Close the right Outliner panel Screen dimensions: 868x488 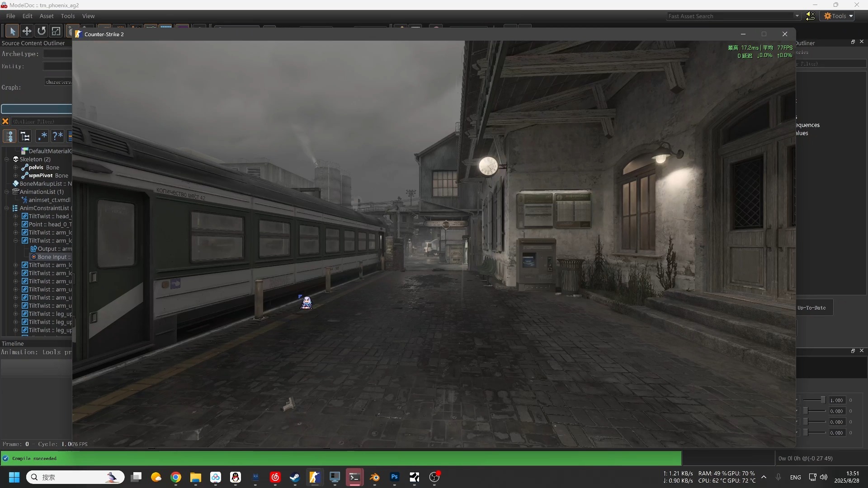pos(862,42)
